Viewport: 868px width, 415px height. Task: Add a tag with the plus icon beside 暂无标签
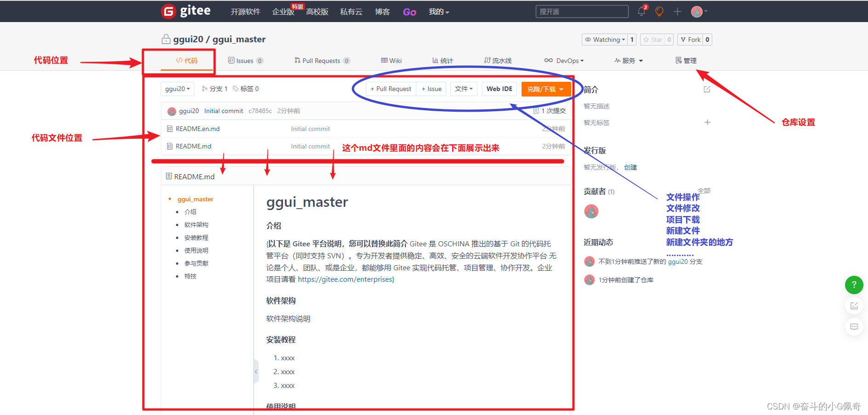708,122
